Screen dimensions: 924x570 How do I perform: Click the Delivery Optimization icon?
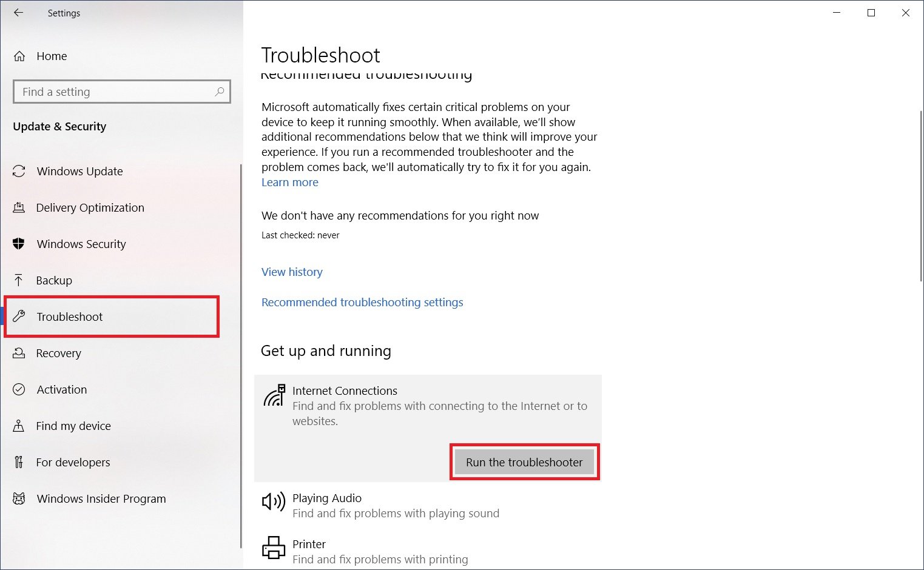point(19,207)
